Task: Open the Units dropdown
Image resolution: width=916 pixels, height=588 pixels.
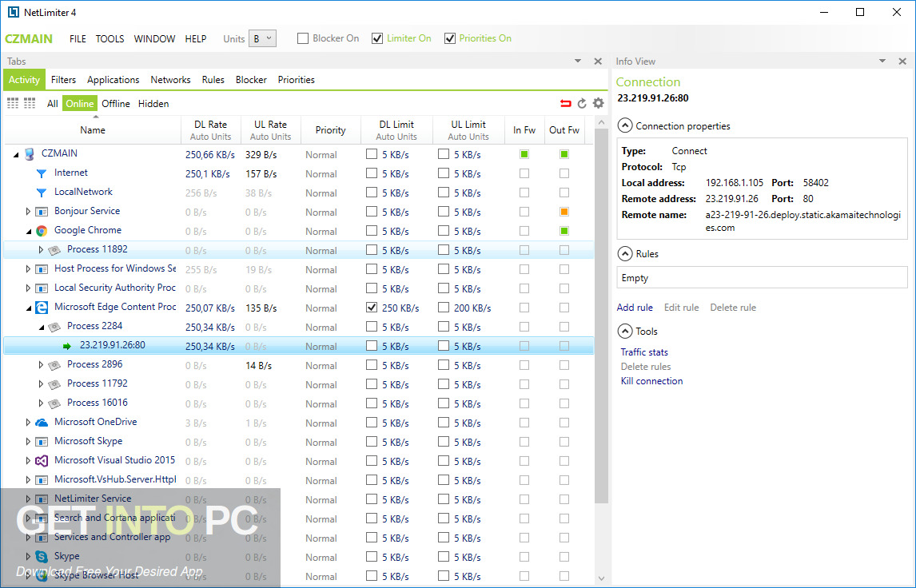Action: 262,38
